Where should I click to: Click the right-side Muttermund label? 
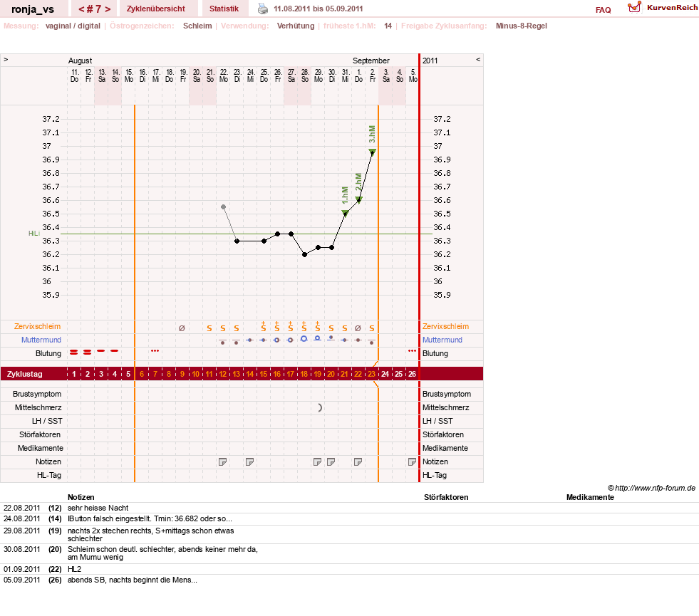[x=442, y=340]
